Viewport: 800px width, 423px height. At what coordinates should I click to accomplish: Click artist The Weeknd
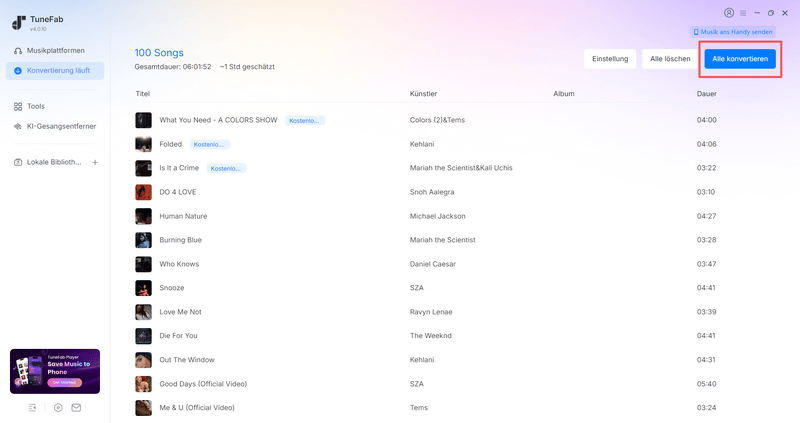[x=431, y=336]
